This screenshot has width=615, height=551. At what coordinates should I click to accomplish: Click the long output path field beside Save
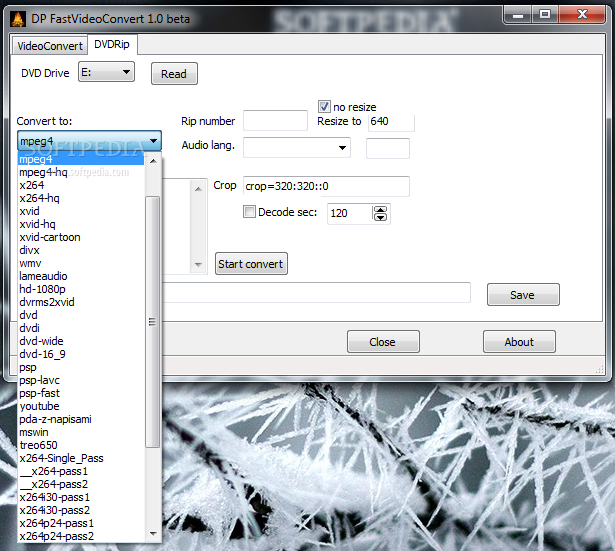click(x=316, y=293)
